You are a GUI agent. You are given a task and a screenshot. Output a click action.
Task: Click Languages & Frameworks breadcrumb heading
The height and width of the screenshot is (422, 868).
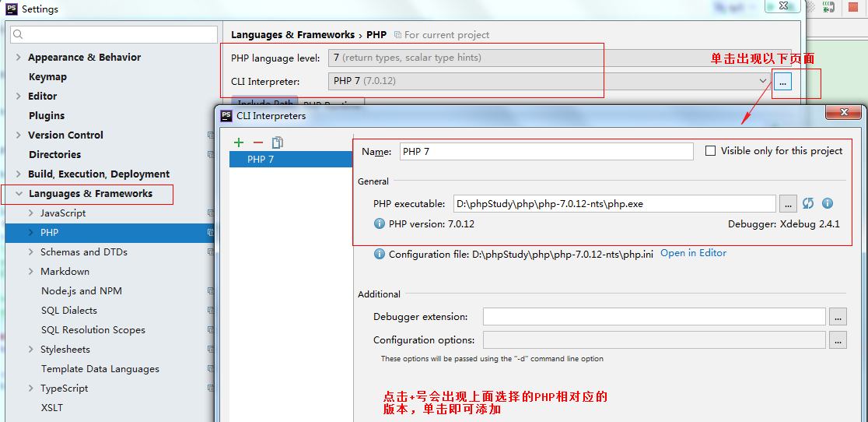[x=293, y=34]
